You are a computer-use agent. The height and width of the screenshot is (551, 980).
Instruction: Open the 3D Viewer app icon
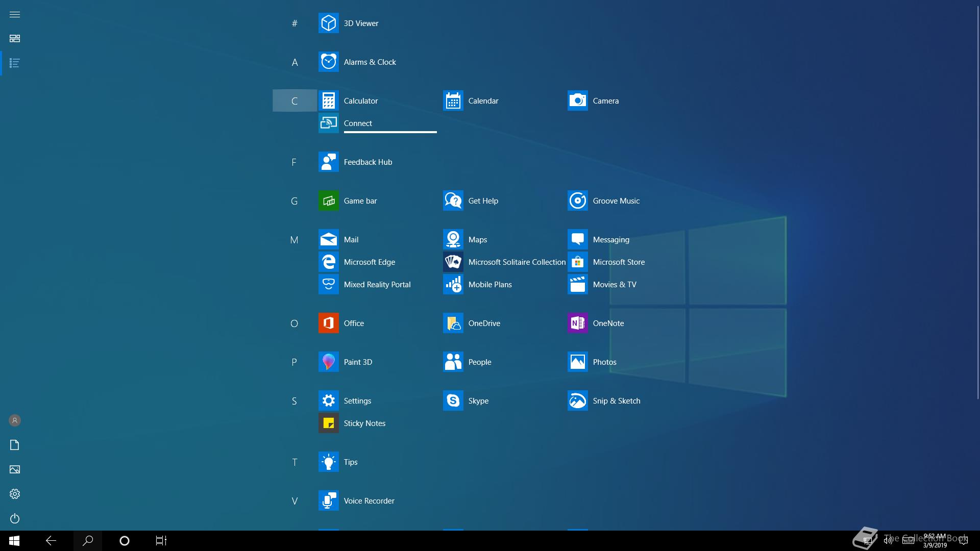328,23
